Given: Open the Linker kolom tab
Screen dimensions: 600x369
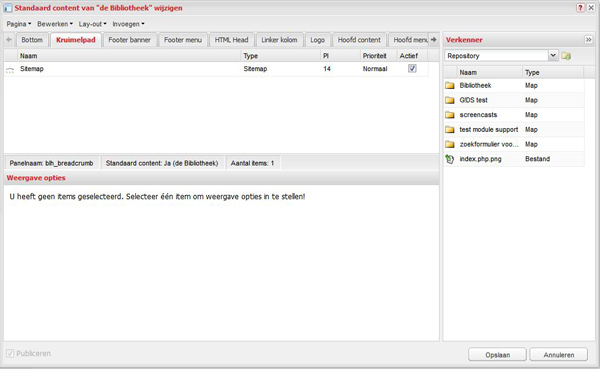Looking at the screenshot, I should coord(279,40).
